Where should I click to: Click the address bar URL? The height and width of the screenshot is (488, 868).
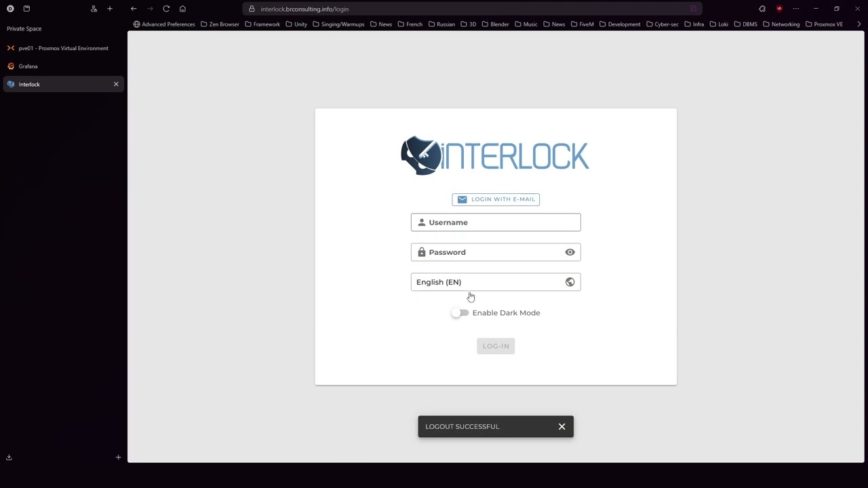304,9
